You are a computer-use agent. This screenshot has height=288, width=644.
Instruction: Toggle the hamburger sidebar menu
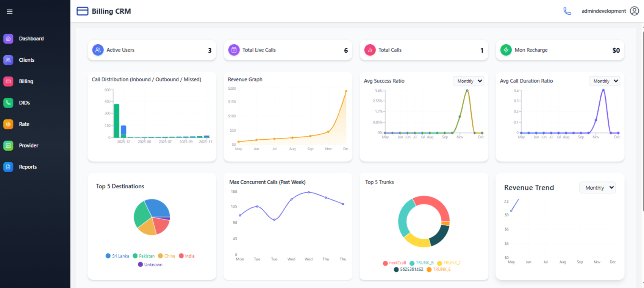10,12
